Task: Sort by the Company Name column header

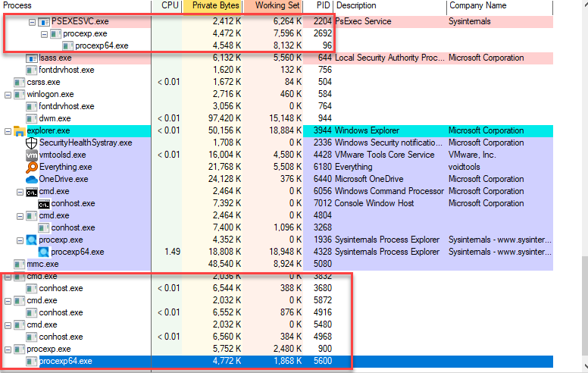Action: point(500,5)
